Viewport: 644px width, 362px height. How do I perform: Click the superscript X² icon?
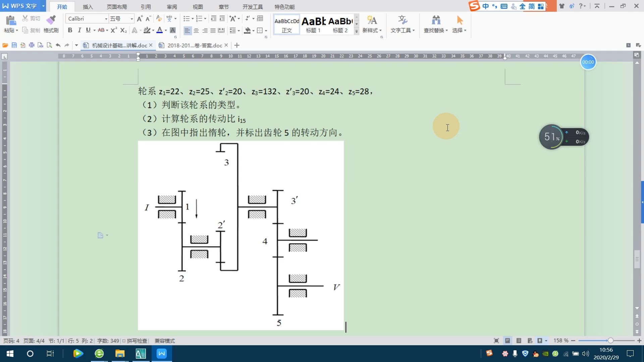(114, 30)
